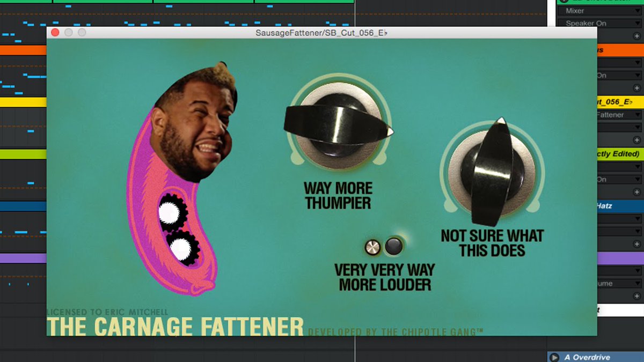
Task: Click the purple clip bar at the arrangement's left edge
Action: coord(23,258)
